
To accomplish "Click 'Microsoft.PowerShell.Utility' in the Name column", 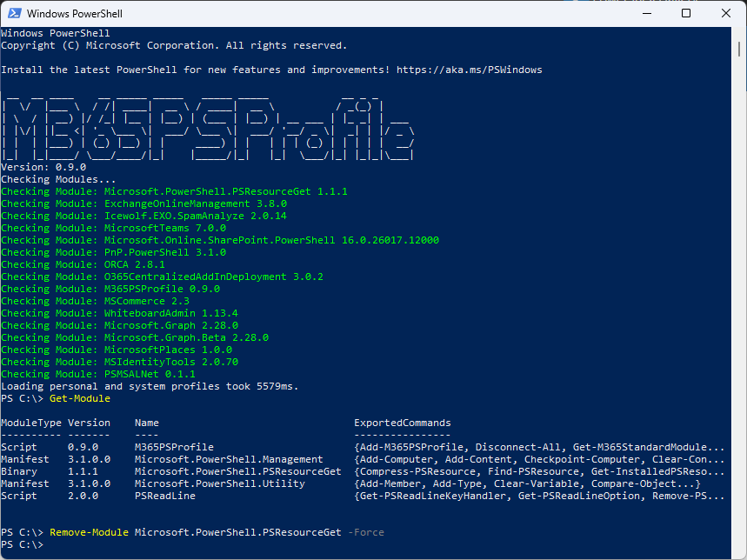I will (220, 483).
